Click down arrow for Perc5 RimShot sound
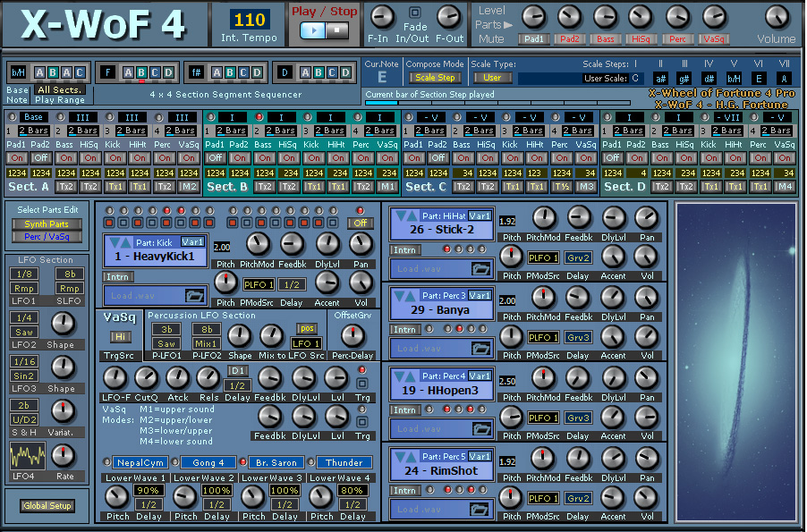 click(x=400, y=456)
